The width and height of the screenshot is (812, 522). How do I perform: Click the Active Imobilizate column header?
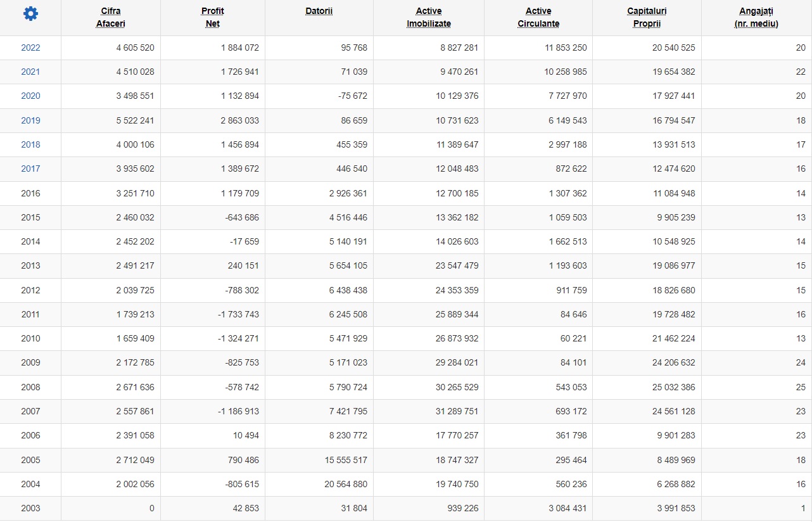(x=429, y=18)
